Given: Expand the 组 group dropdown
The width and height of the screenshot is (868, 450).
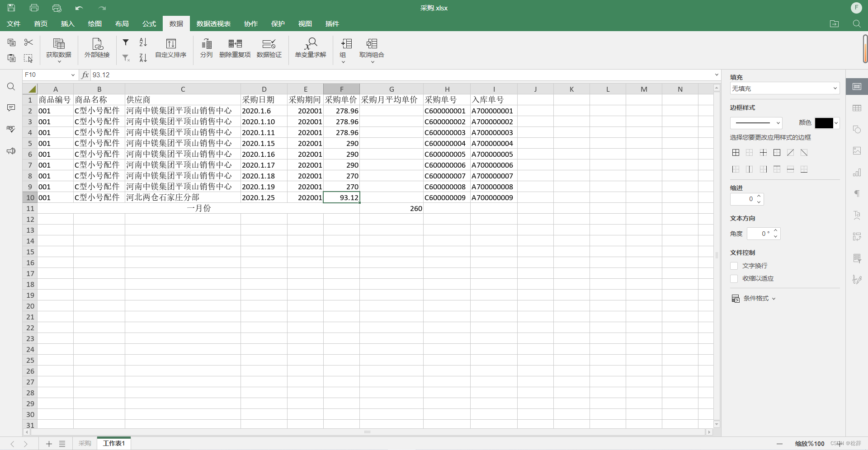Looking at the screenshot, I should [343, 61].
